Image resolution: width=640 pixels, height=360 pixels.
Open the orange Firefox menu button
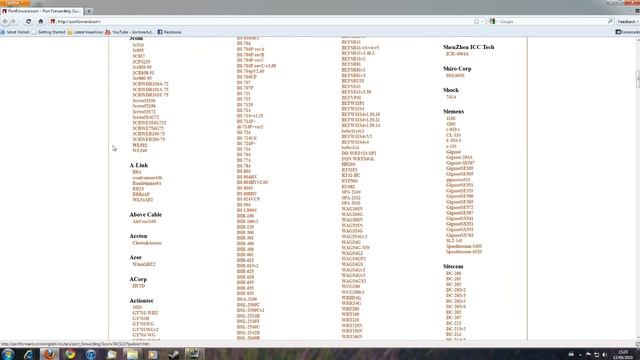(x=15, y=2)
